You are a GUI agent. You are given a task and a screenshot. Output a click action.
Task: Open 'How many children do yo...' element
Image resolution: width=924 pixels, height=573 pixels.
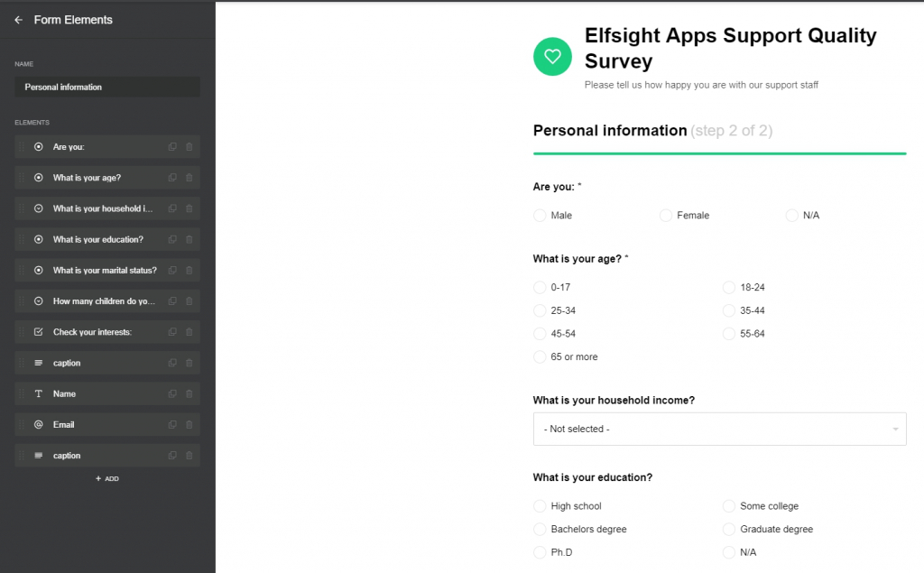[x=104, y=301]
